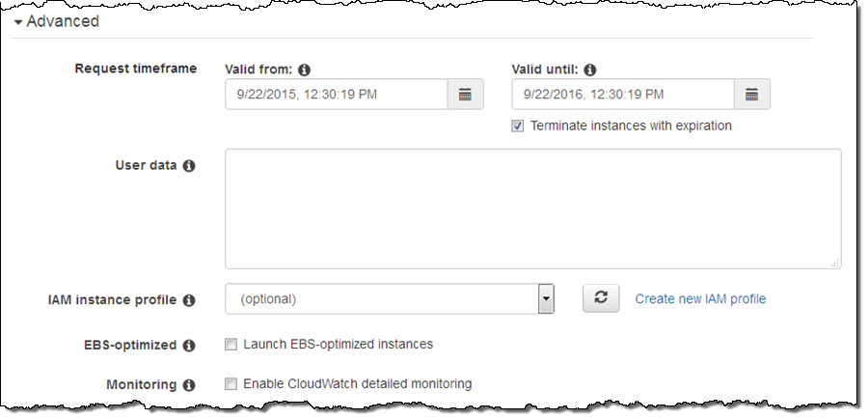The width and height of the screenshot is (868, 419).
Task: Show info tooltip for Valid until
Action: (x=590, y=70)
